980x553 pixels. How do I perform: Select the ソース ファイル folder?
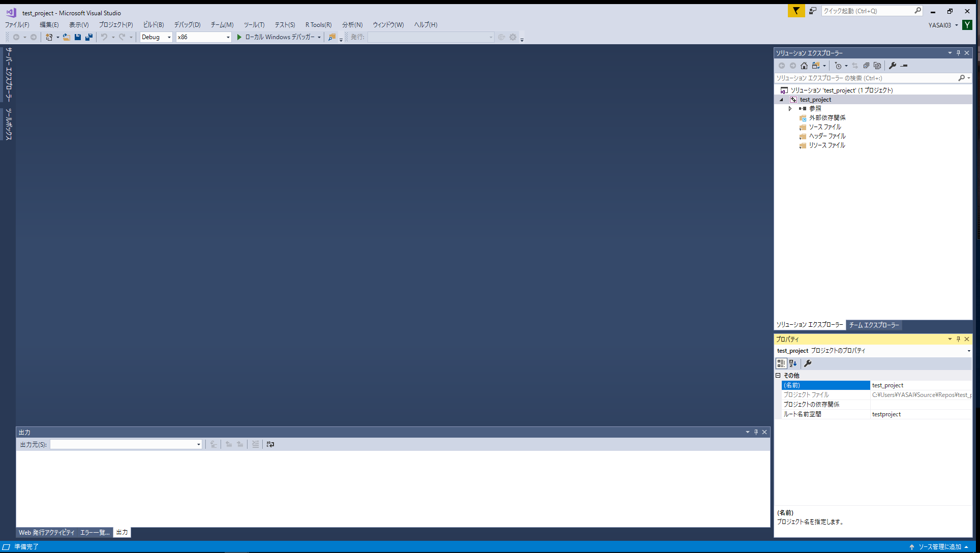(x=825, y=127)
